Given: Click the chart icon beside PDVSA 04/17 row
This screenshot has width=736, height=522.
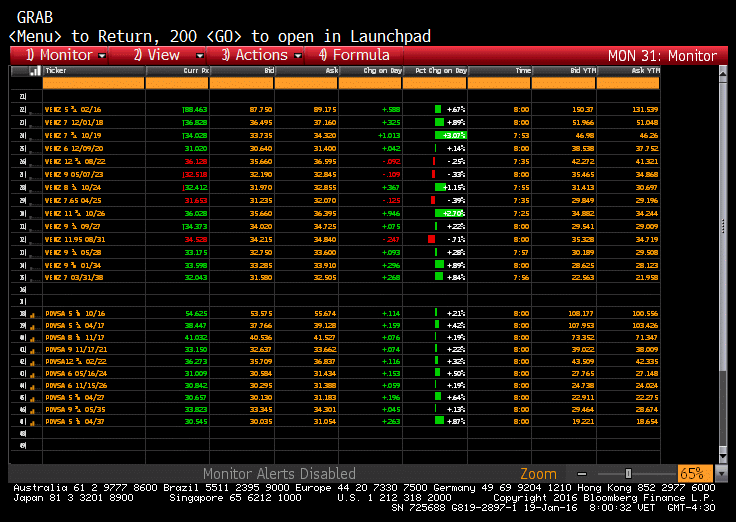Looking at the screenshot, I should coord(32,327).
